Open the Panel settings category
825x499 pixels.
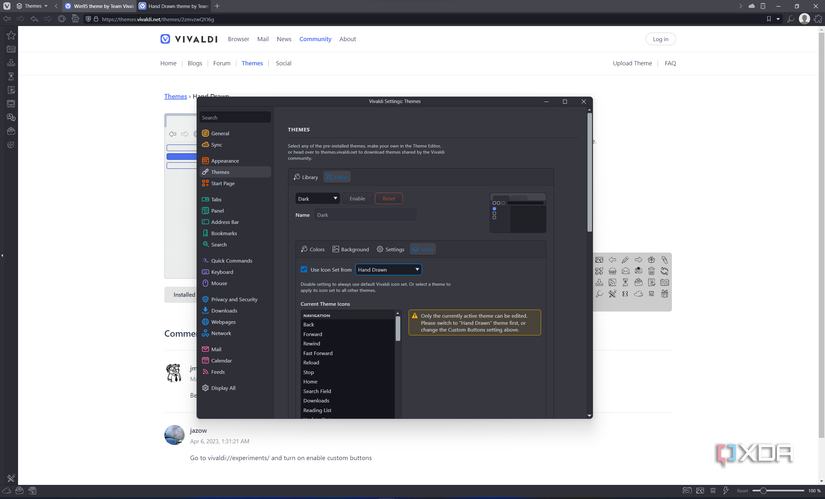coord(235,211)
